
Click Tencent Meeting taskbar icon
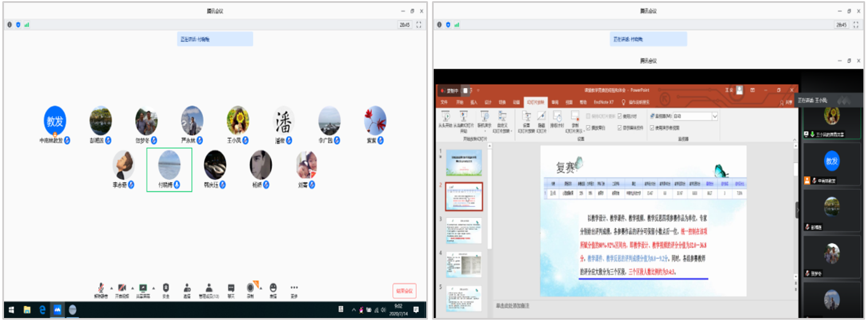(x=58, y=310)
